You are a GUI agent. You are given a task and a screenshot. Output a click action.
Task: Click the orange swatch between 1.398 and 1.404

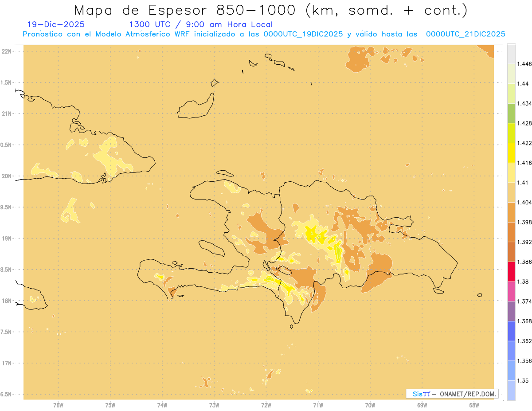pyautogui.click(x=511, y=212)
